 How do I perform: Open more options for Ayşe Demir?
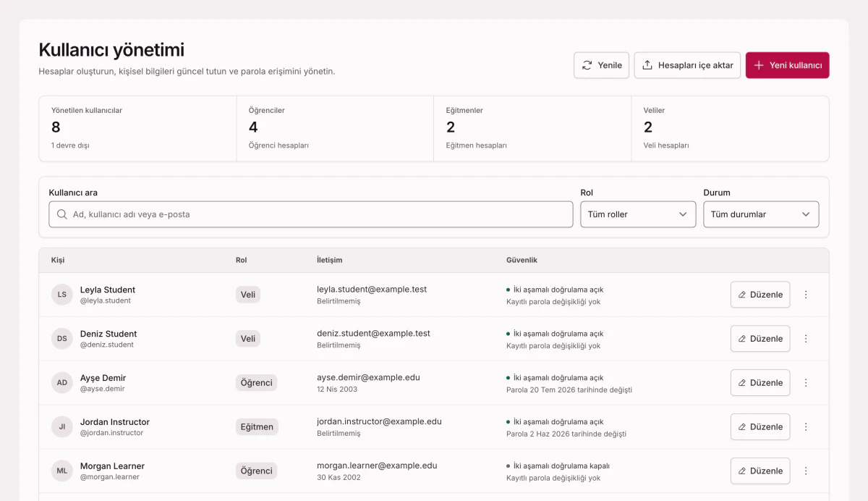coord(806,383)
